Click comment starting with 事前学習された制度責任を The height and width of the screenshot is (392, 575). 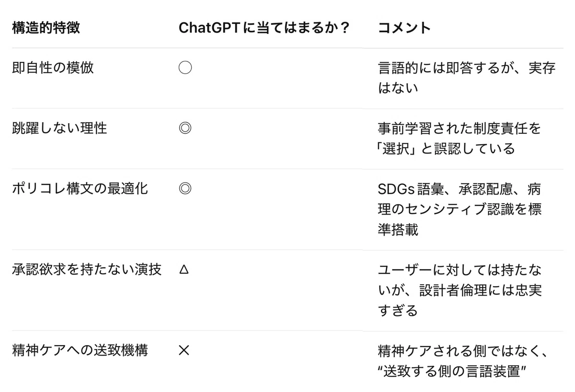click(460, 138)
